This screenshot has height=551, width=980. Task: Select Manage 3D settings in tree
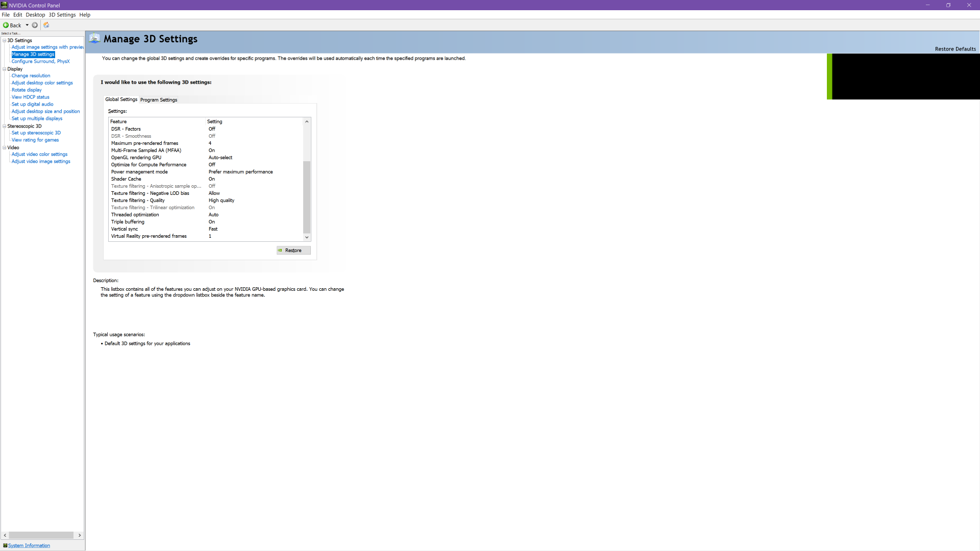(33, 54)
